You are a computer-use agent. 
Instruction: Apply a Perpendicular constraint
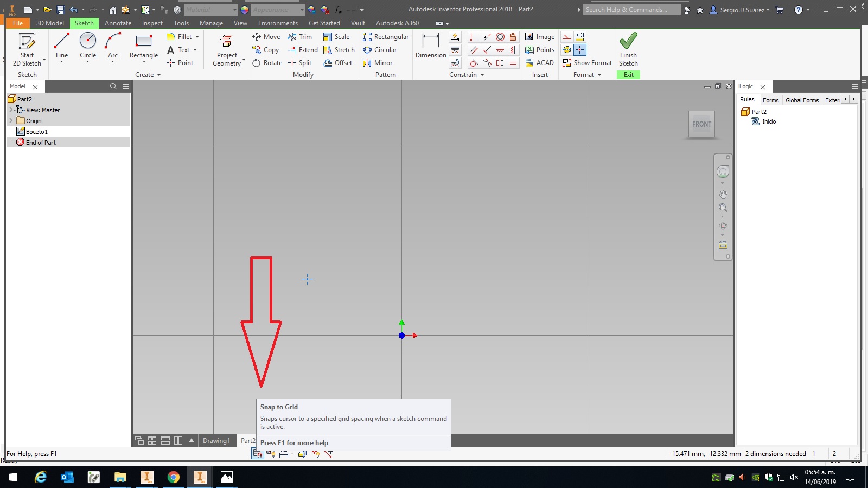click(x=474, y=36)
